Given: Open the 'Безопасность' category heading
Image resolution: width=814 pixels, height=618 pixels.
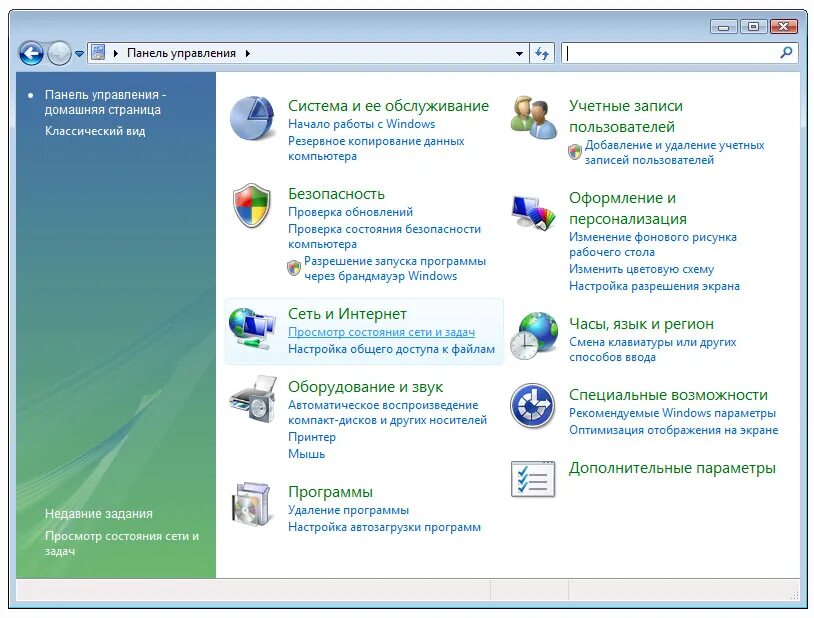Looking at the screenshot, I should point(336,194).
